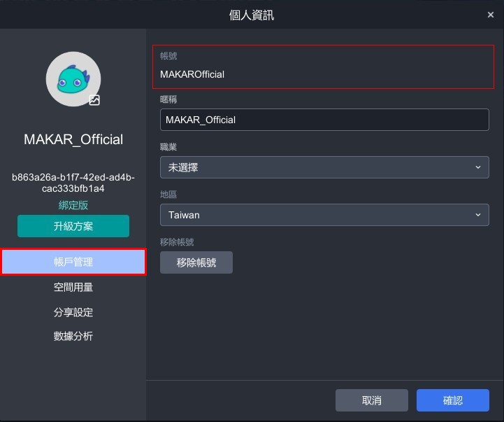The width and height of the screenshot is (504, 422).
Task: Click the 綁定版 plan label
Action: 73,205
